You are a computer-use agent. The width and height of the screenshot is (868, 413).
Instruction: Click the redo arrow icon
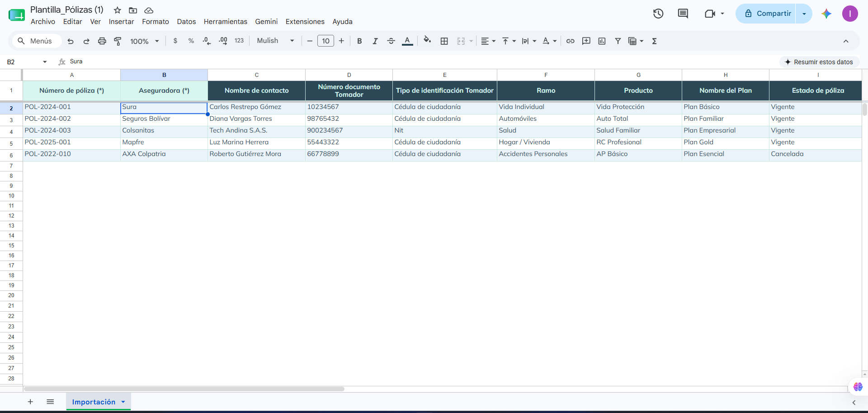point(86,41)
